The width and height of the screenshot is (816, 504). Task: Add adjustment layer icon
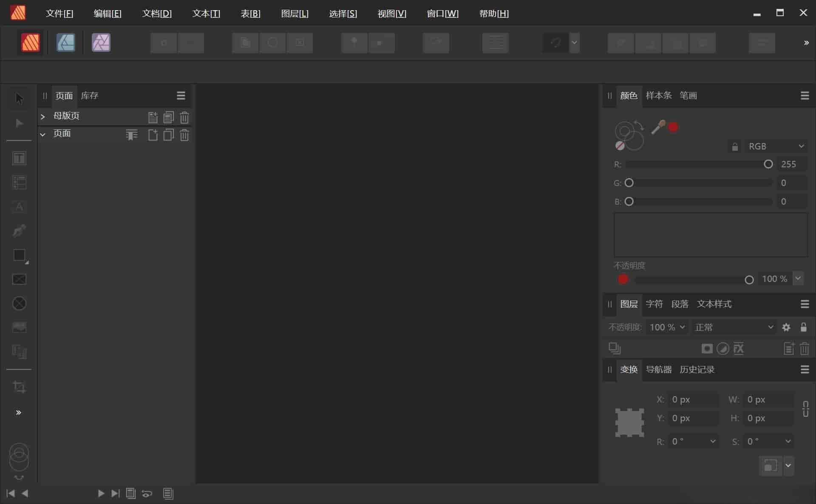point(723,349)
